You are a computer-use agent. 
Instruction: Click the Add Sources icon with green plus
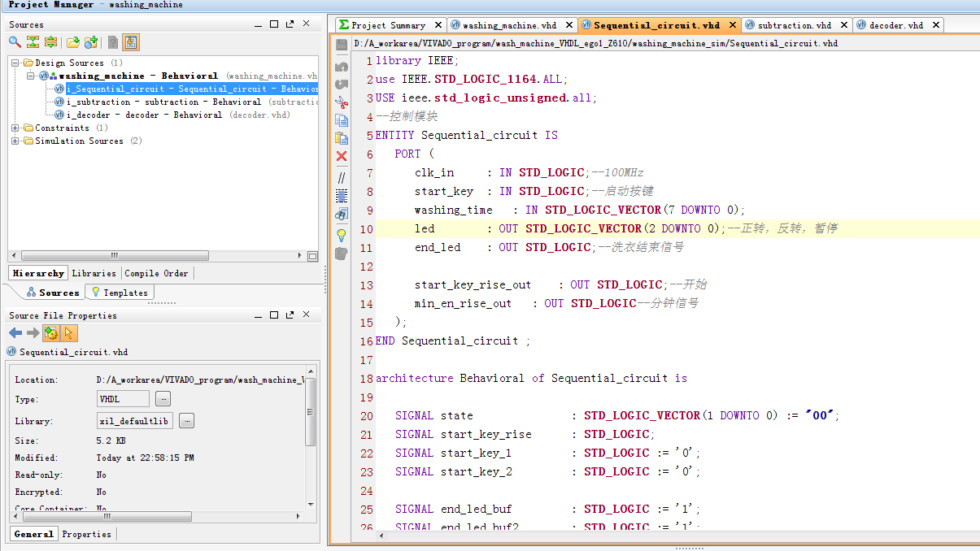(x=91, y=42)
